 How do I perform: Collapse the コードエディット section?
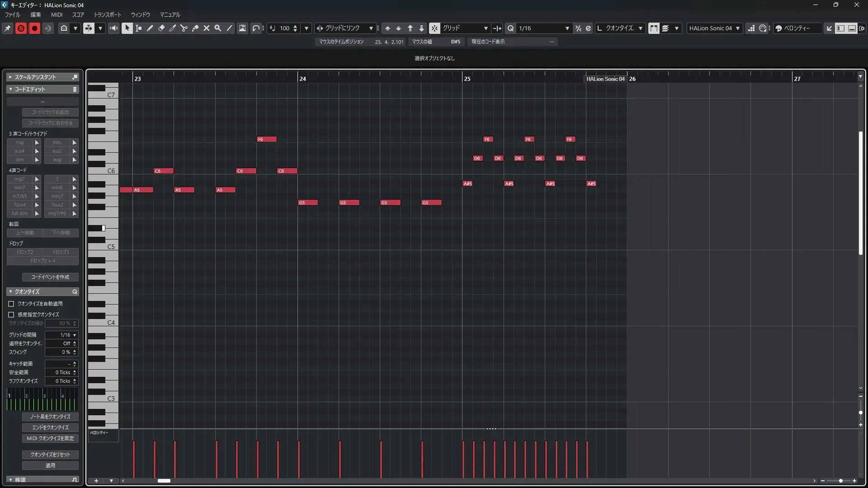(x=10, y=89)
